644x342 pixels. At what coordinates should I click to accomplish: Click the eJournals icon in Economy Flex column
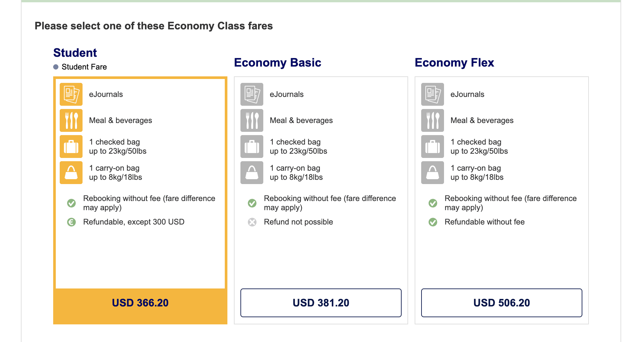(432, 94)
